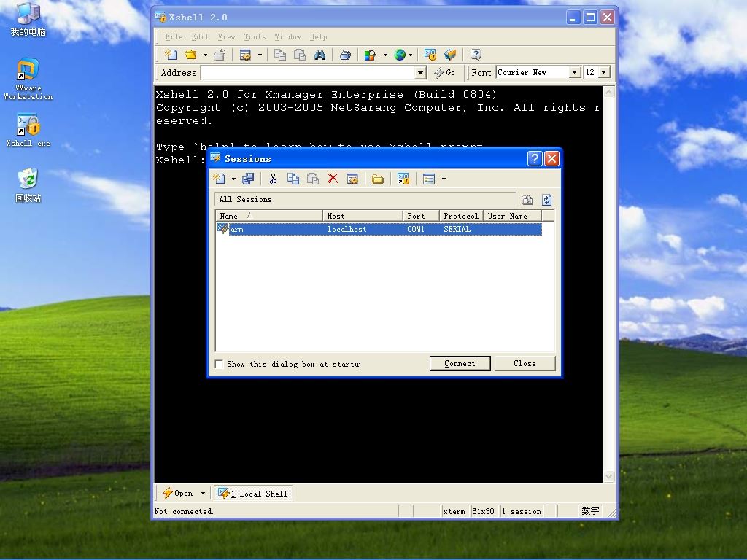Open the Tools menu
This screenshot has width=747, height=560.
(255, 36)
